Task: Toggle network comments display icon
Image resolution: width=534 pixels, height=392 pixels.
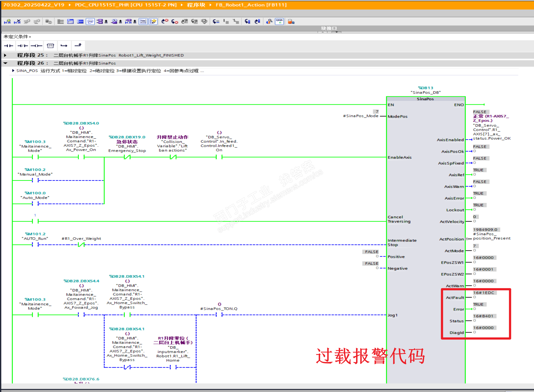Action: (90, 22)
